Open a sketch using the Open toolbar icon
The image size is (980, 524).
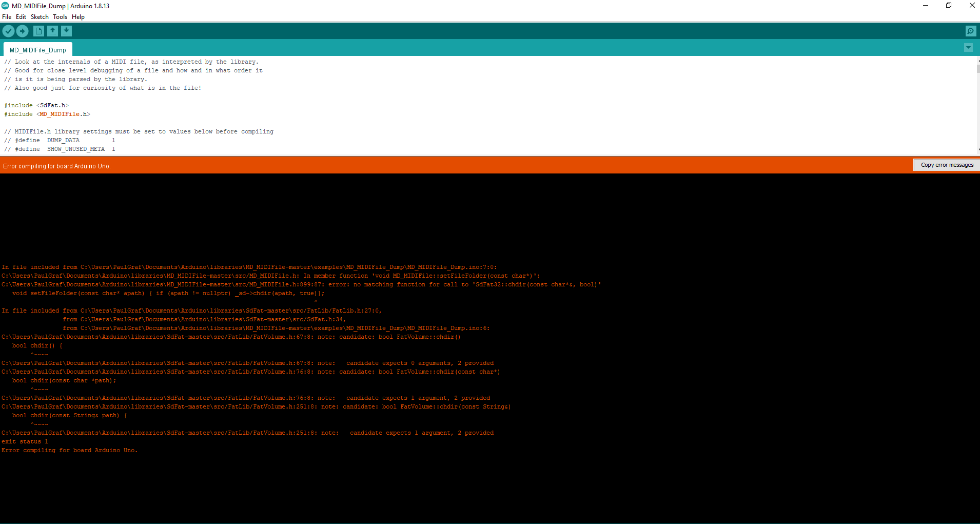tap(52, 31)
